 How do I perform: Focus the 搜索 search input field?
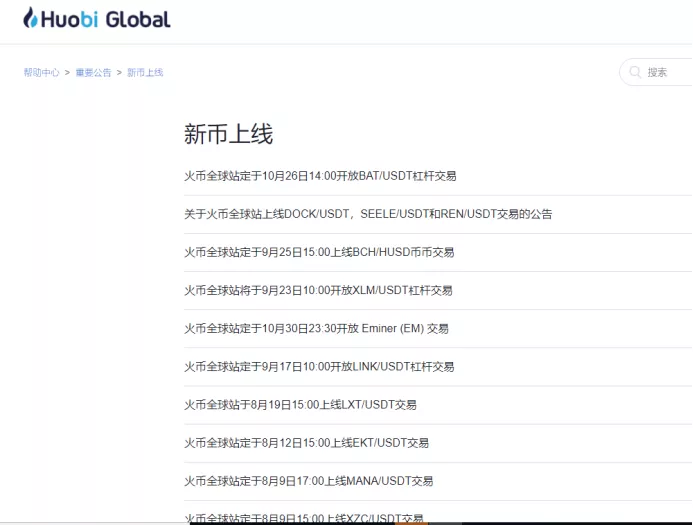pyautogui.click(x=665, y=72)
